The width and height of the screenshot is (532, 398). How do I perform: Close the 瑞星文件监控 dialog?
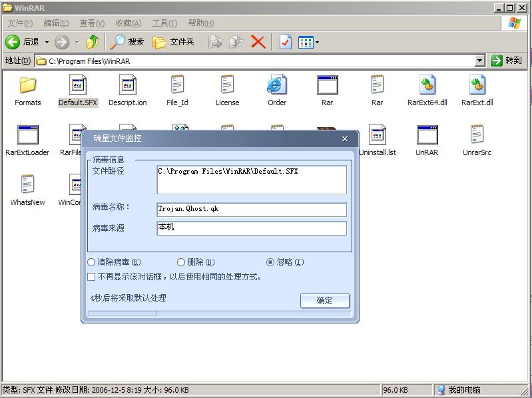[345, 138]
